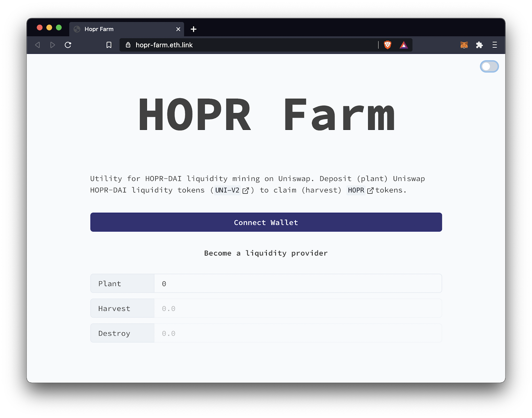Open the extensions puzzle icon
Screen dimensions: 532x418
[479, 45]
